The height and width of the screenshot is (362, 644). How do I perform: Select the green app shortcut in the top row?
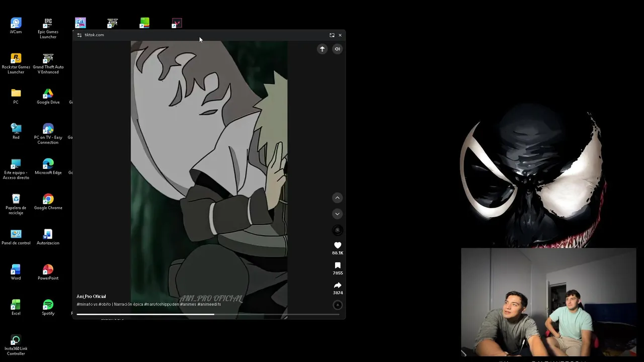145,23
